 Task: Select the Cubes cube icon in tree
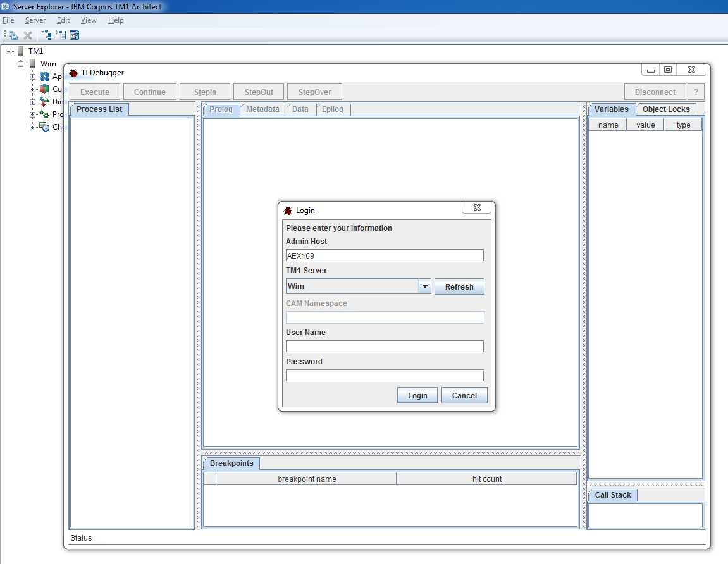click(44, 89)
